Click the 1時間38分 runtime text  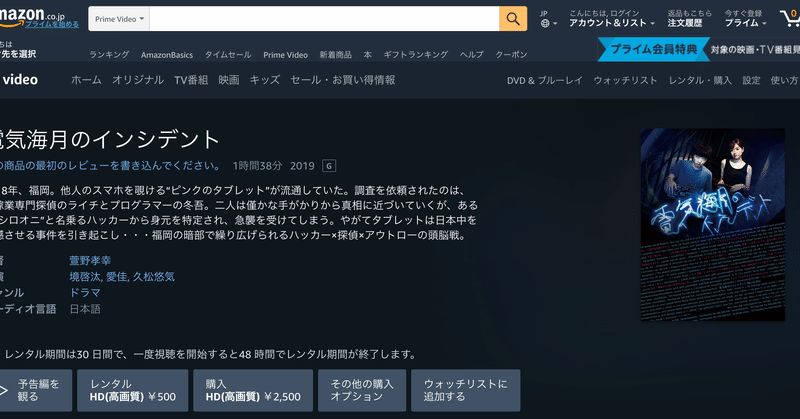[257, 166]
